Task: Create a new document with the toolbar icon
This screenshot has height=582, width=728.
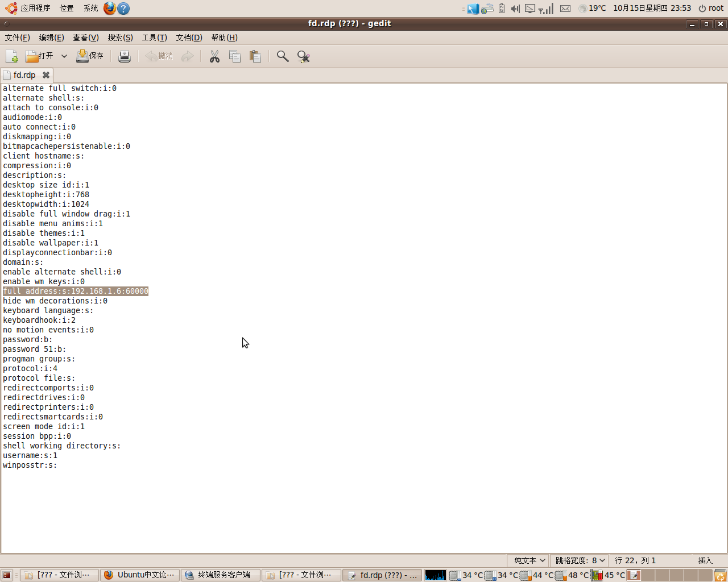Action: pos(12,56)
